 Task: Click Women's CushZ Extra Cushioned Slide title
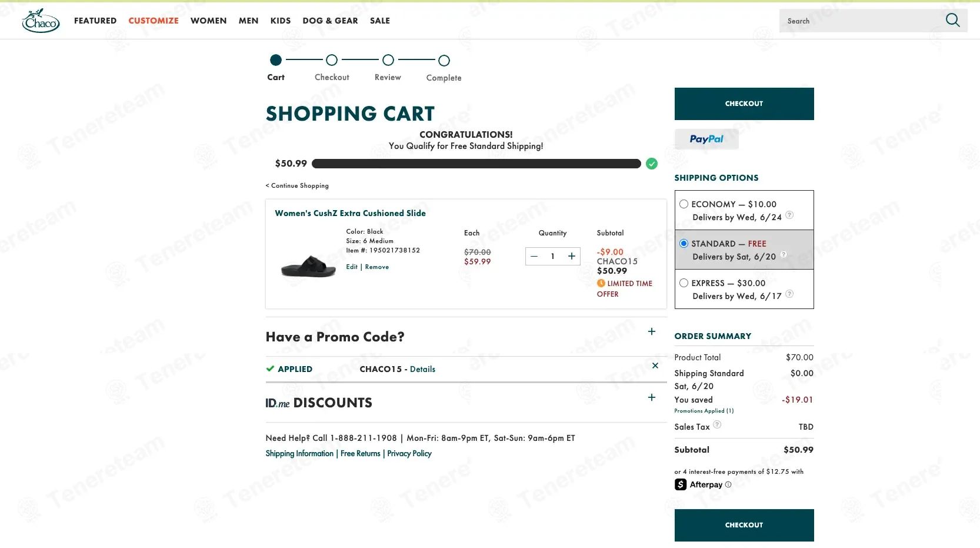[350, 213]
